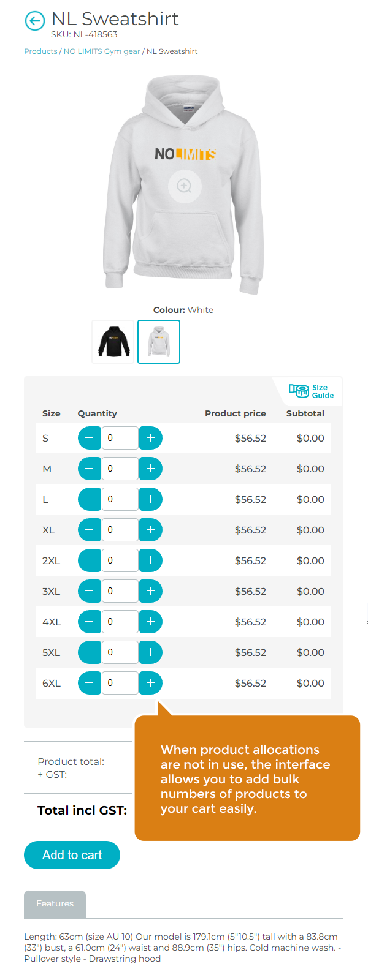Screen dimensions: 368x980
Task: Click the size 2XL quantity input field
Action: pos(120,560)
